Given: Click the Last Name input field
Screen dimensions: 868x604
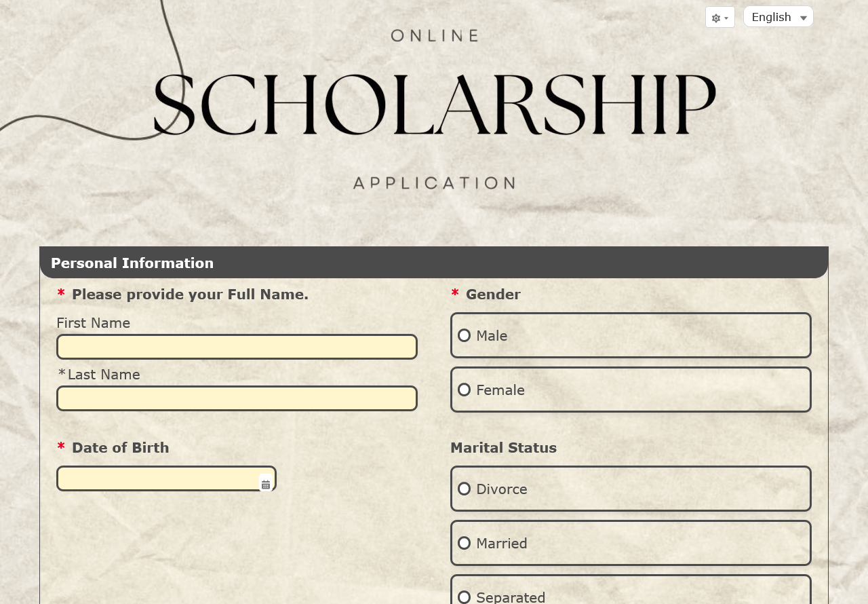Looking at the screenshot, I should tap(237, 398).
